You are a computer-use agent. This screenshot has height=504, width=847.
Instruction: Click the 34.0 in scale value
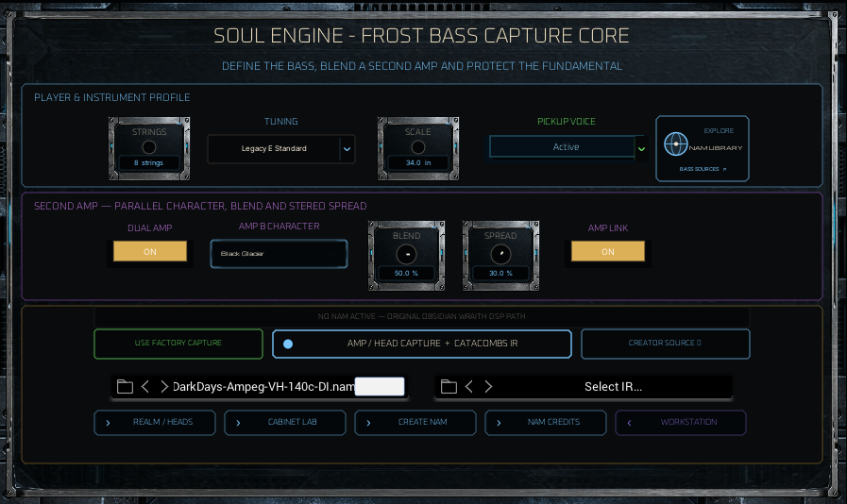(418, 162)
